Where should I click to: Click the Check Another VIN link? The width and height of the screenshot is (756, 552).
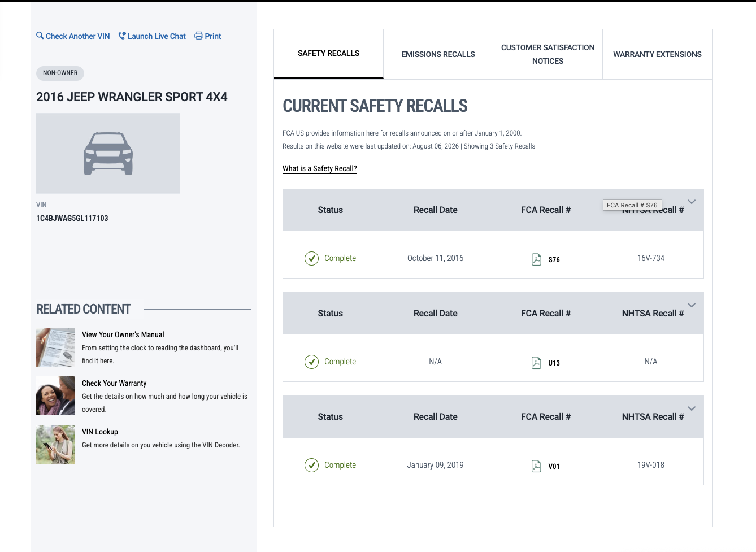pyautogui.click(x=78, y=36)
